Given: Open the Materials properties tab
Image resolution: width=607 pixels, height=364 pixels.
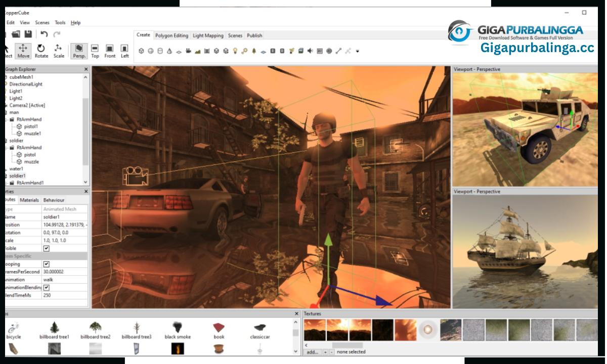Looking at the screenshot, I should [29, 200].
